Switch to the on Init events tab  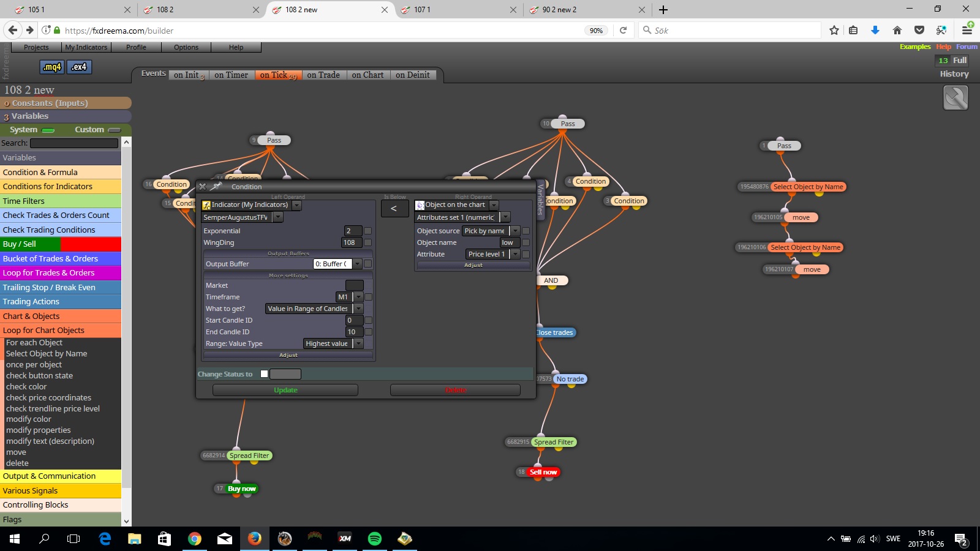click(x=189, y=75)
